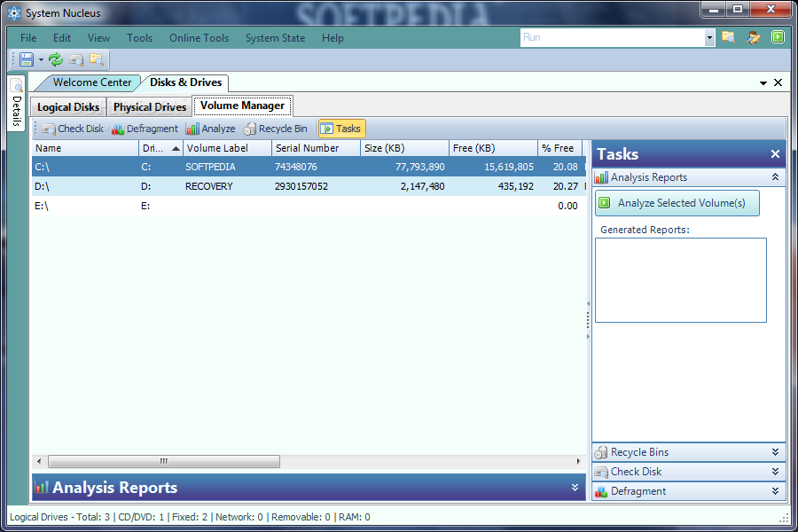Image resolution: width=798 pixels, height=532 pixels.
Task: Click the right scroll arrow
Action: (x=579, y=461)
